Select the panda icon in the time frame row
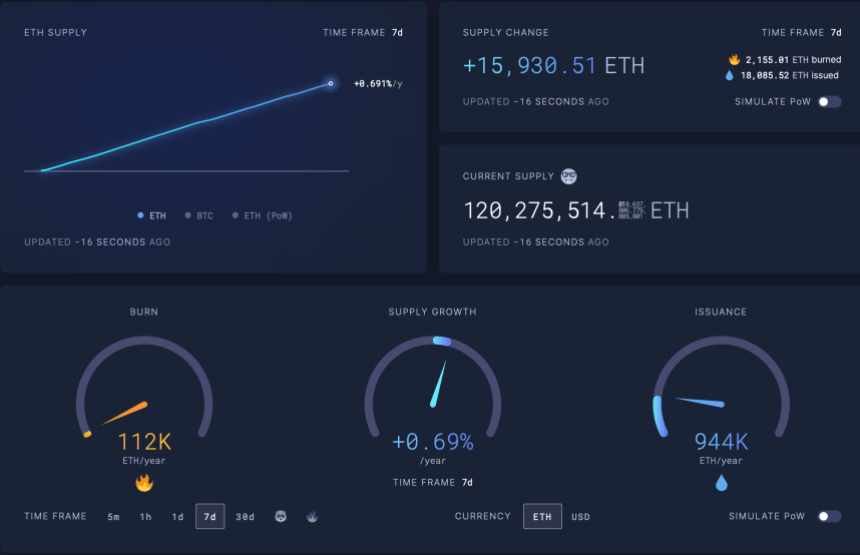 (281, 517)
